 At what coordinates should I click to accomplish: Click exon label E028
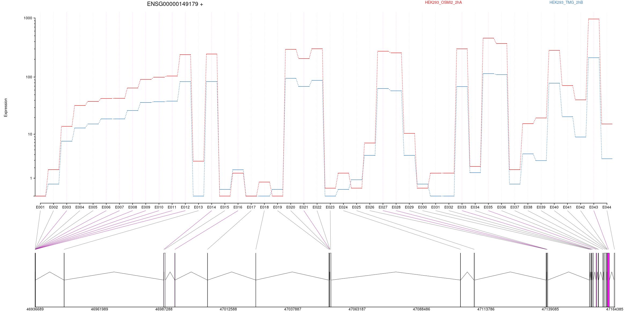click(396, 207)
